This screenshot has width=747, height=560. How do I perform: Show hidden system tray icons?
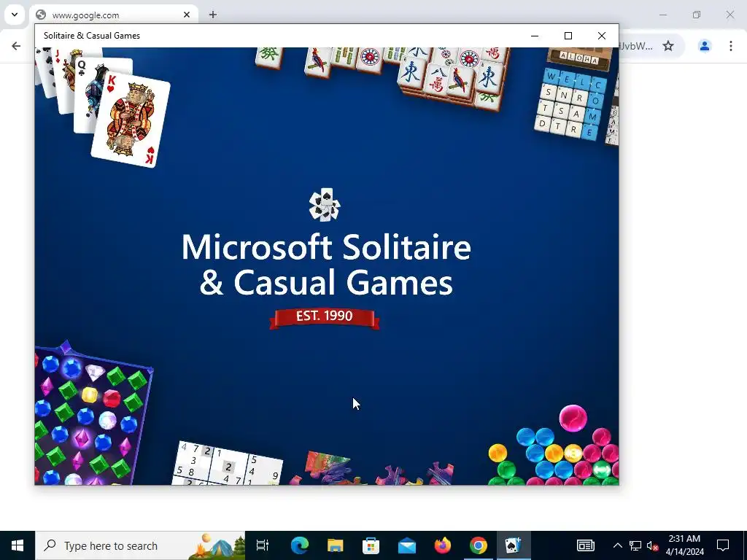pos(617,545)
